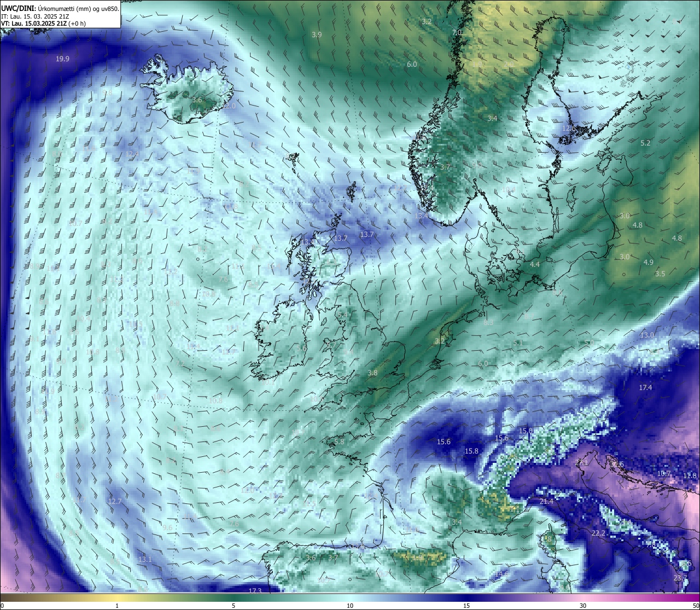The width and height of the screenshot is (700, 610).
Task: Click the 3.9 value label
Action: (317, 34)
